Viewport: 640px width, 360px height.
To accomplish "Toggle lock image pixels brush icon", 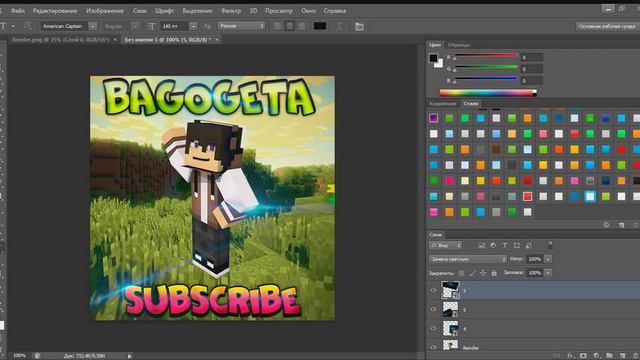I will 473,273.
